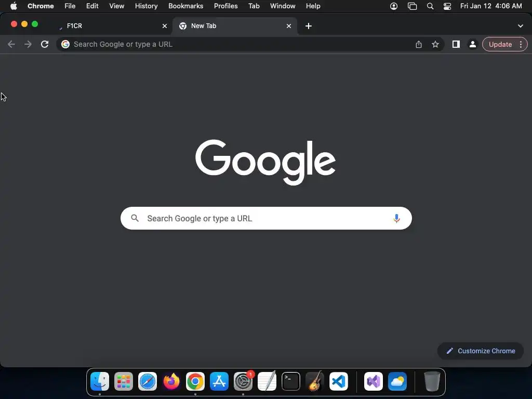The height and width of the screenshot is (399, 532).
Task: Select the New Tab tab
Action: pyautogui.click(x=235, y=26)
